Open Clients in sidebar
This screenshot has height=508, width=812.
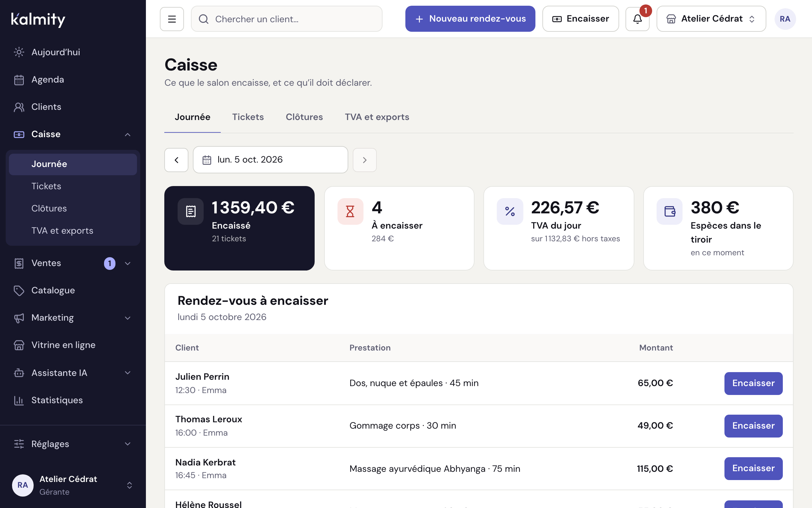tap(73, 107)
